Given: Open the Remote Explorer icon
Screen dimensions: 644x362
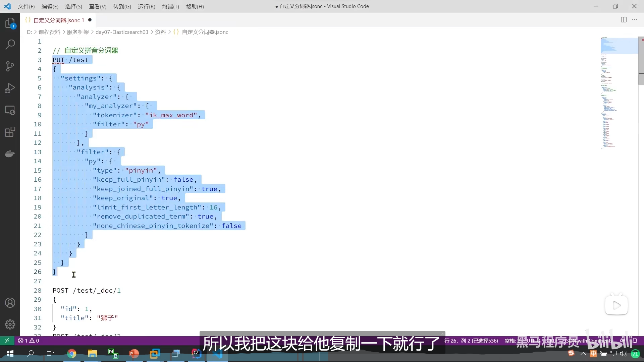Looking at the screenshot, I should (10, 110).
